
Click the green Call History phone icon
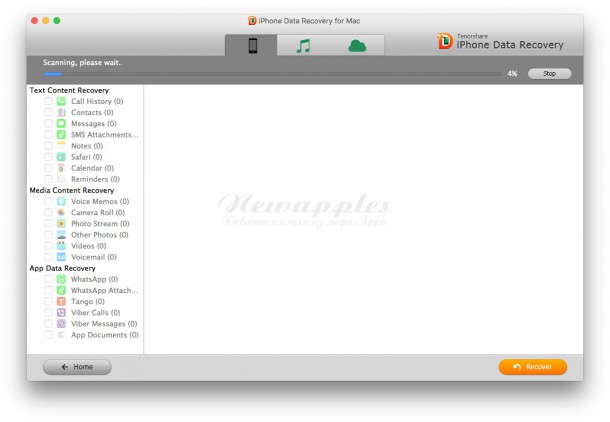pos(61,101)
